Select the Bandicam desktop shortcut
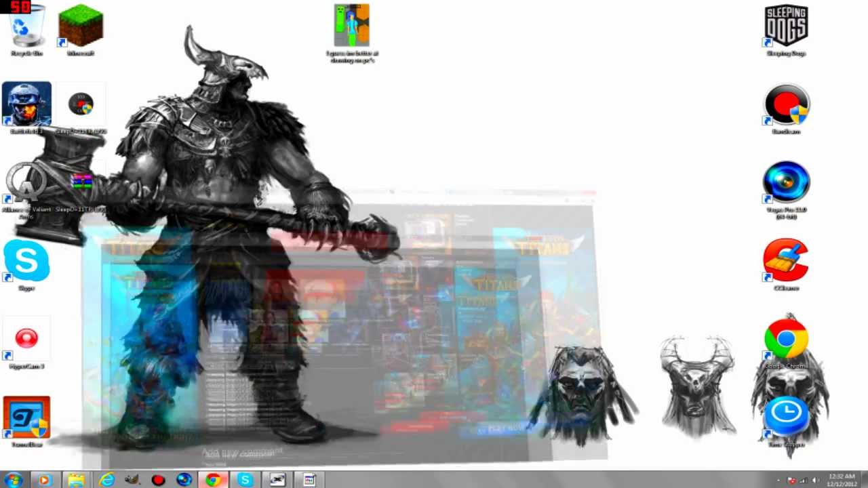Viewport: 868px width, 488px height. click(786, 108)
